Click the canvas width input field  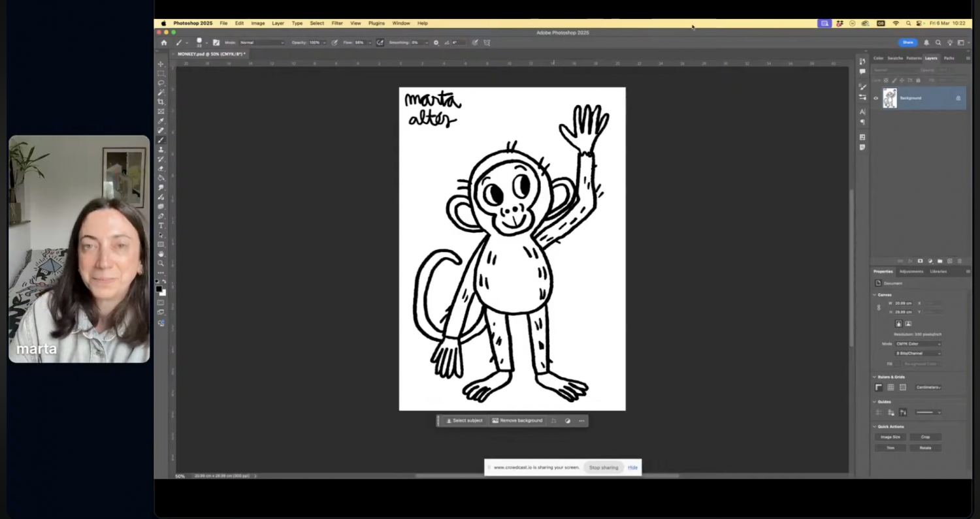[904, 303]
